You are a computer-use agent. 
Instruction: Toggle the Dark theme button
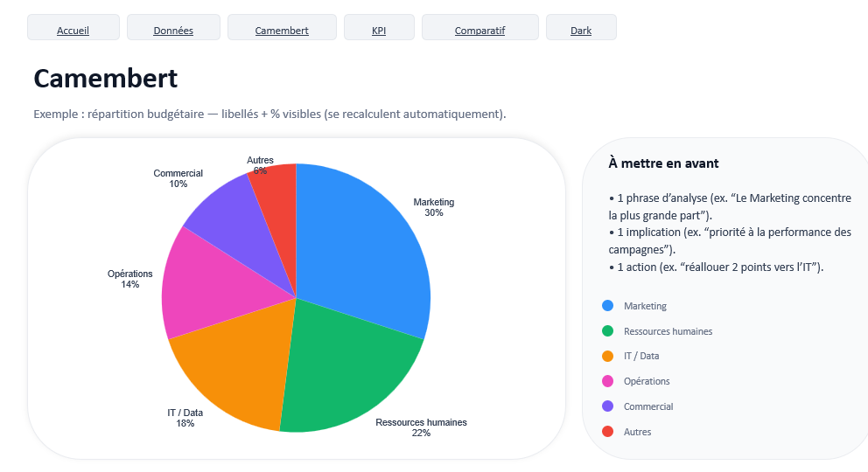(x=581, y=31)
